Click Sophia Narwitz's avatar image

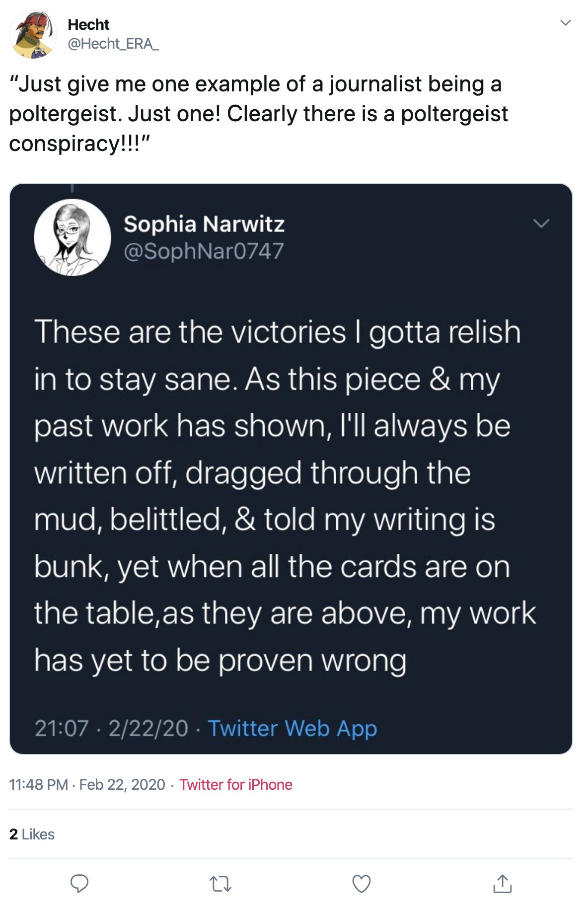73,237
